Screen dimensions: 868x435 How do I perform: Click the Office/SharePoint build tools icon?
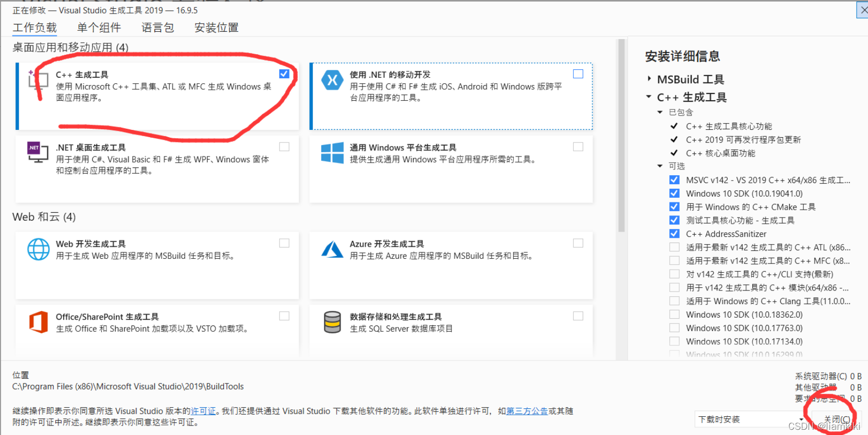point(38,322)
